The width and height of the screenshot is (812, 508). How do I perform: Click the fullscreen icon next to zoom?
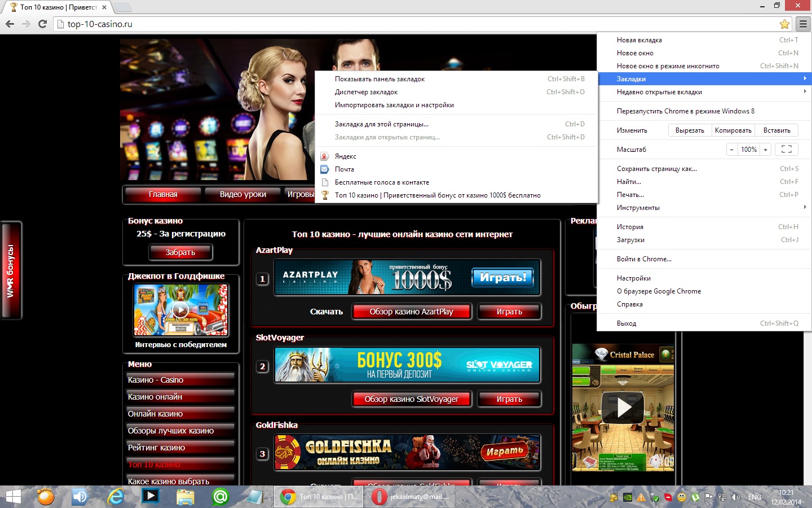click(x=787, y=150)
